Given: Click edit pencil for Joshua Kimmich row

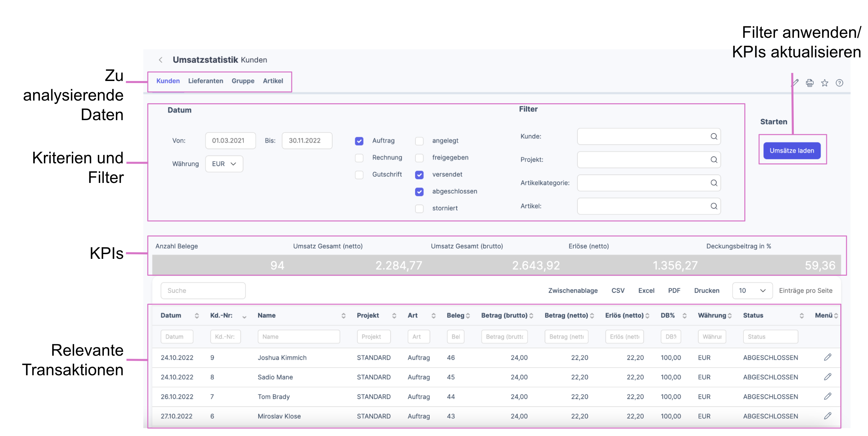Looking at the screenshot, I should pyautogui.click(x=828, y=357).
